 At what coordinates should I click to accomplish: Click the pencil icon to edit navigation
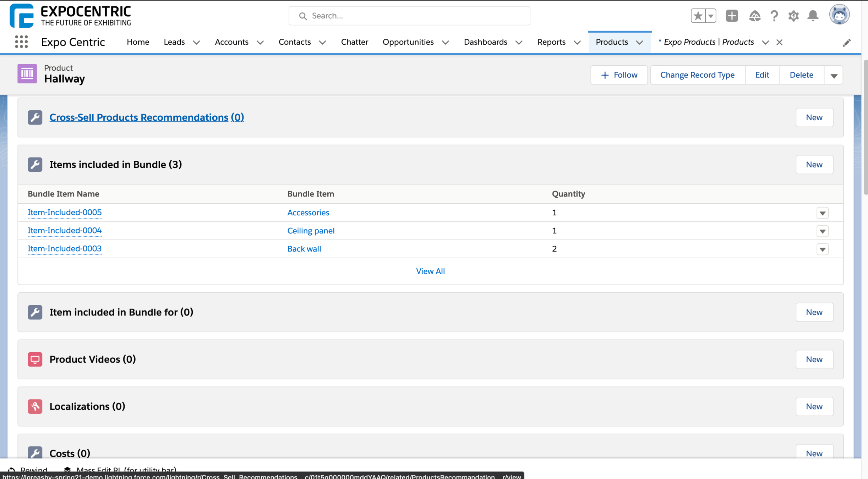[x=847, y=43]
